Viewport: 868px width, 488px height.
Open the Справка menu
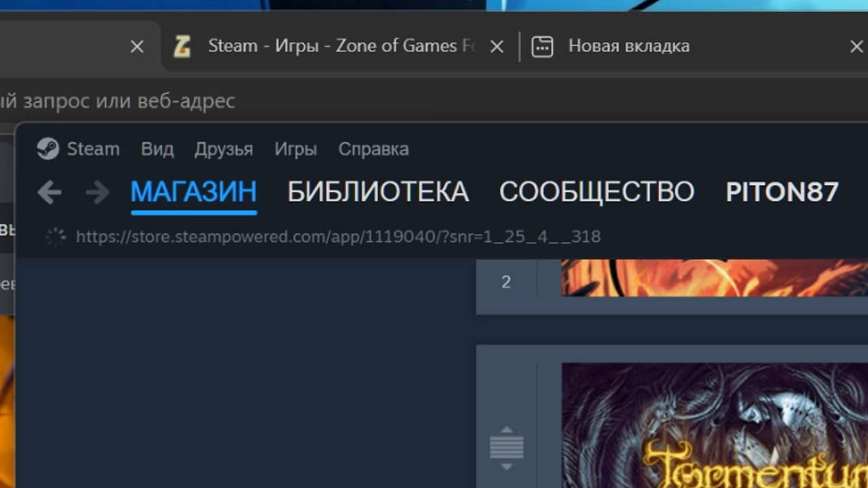(374, 148)
